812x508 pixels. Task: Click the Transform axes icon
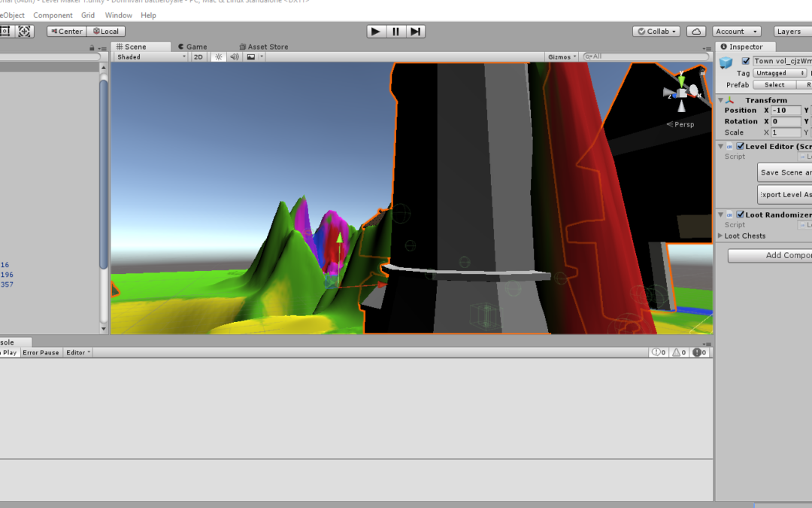coord(729,100)
